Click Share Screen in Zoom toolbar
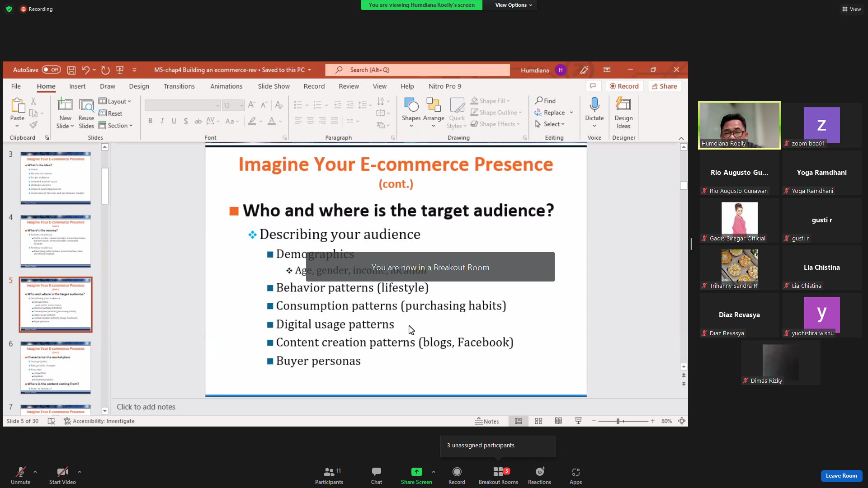 pos(416,476)
